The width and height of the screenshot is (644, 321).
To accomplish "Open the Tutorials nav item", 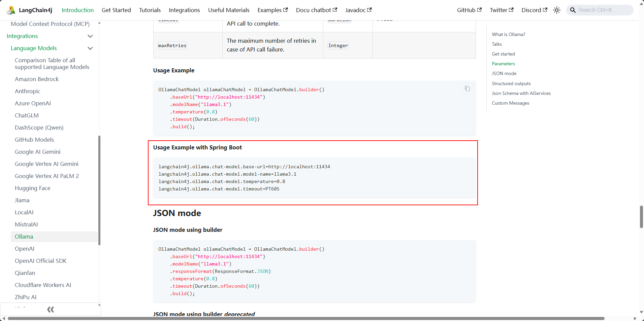I will pyautogui.click(x=150, y=10).
